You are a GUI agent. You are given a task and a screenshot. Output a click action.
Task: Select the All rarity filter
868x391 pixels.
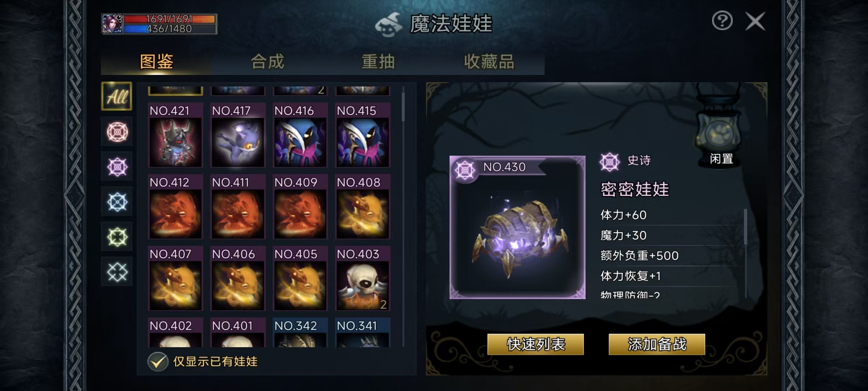pos(116,96)
